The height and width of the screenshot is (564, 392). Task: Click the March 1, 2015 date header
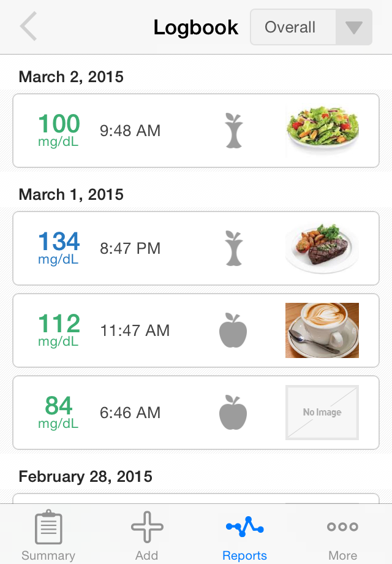tap(71, 194)
